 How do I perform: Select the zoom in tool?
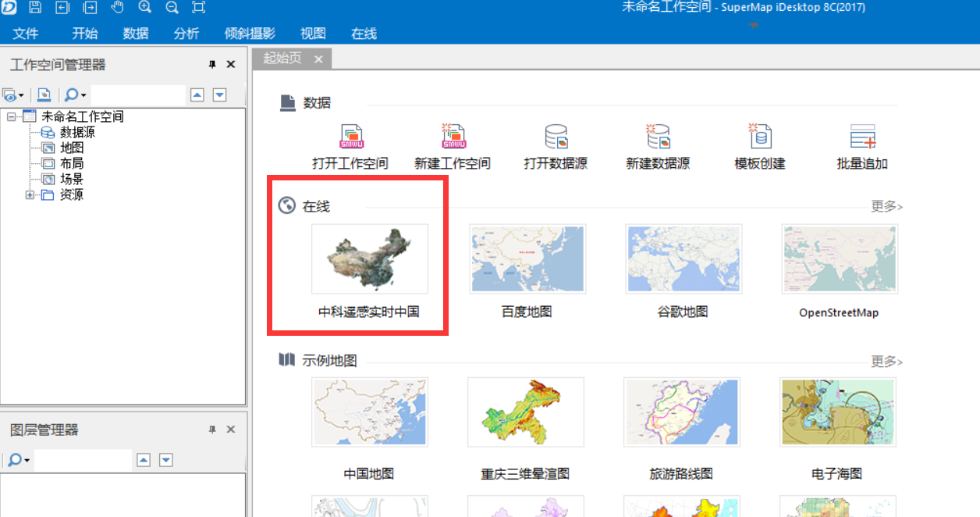tap(144, 8)
